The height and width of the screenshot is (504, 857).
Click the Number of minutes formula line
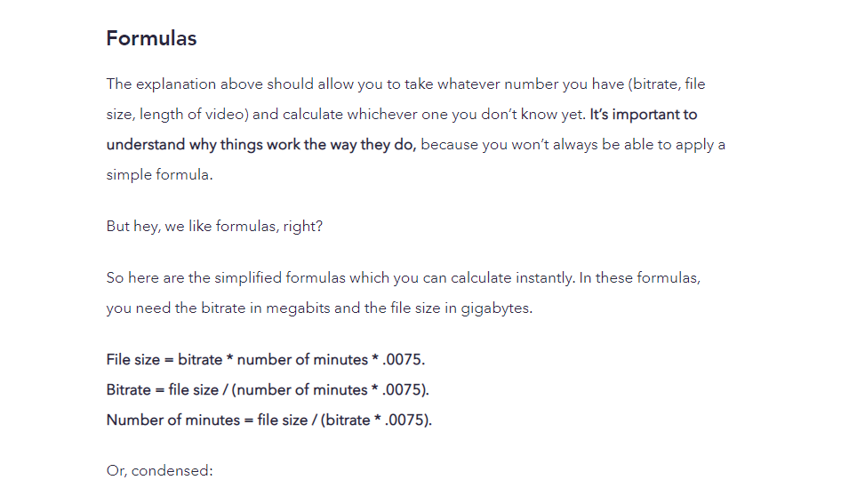268,420
